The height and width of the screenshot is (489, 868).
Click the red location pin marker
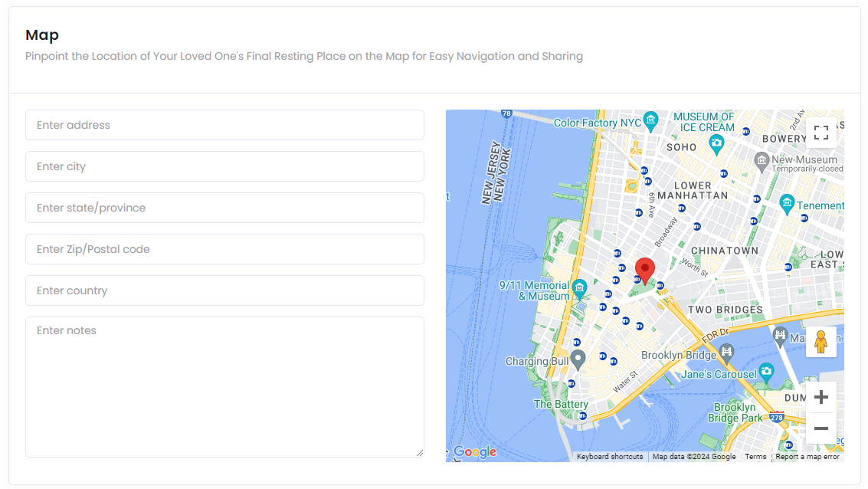tap(645, 271)
